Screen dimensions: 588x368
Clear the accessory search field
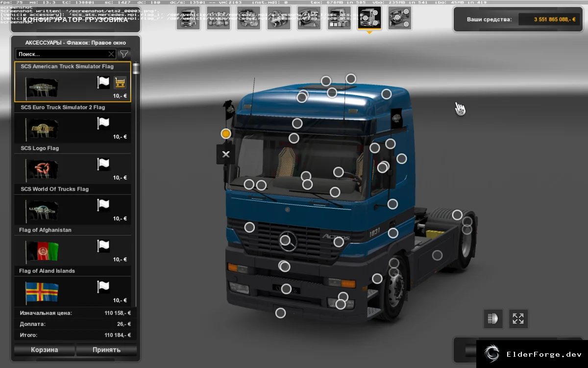[x=111, y=54]
